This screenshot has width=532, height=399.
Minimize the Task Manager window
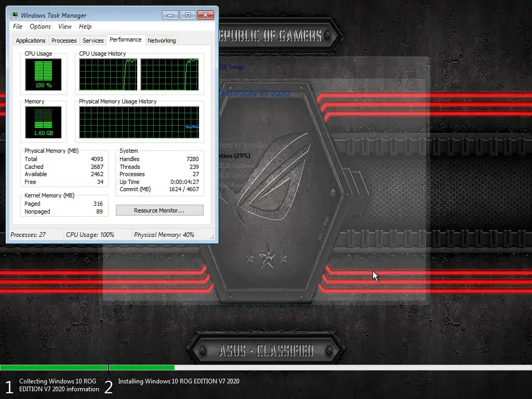point(170,15)
